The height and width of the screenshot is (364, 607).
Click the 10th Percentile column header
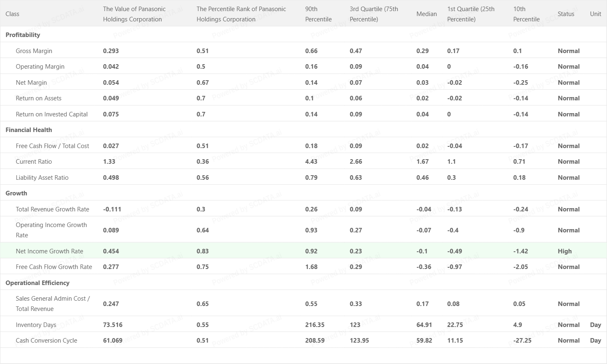point(526,14)
